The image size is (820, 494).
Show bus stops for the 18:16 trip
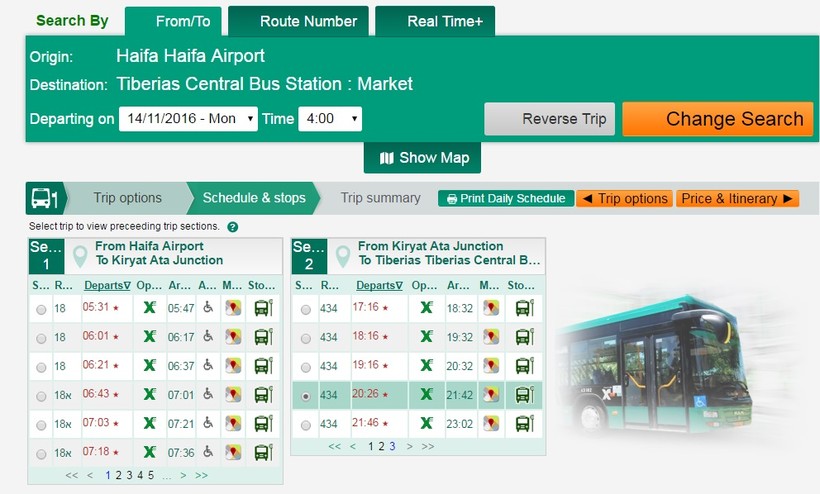pyautogui.click(x=525, y=337)
